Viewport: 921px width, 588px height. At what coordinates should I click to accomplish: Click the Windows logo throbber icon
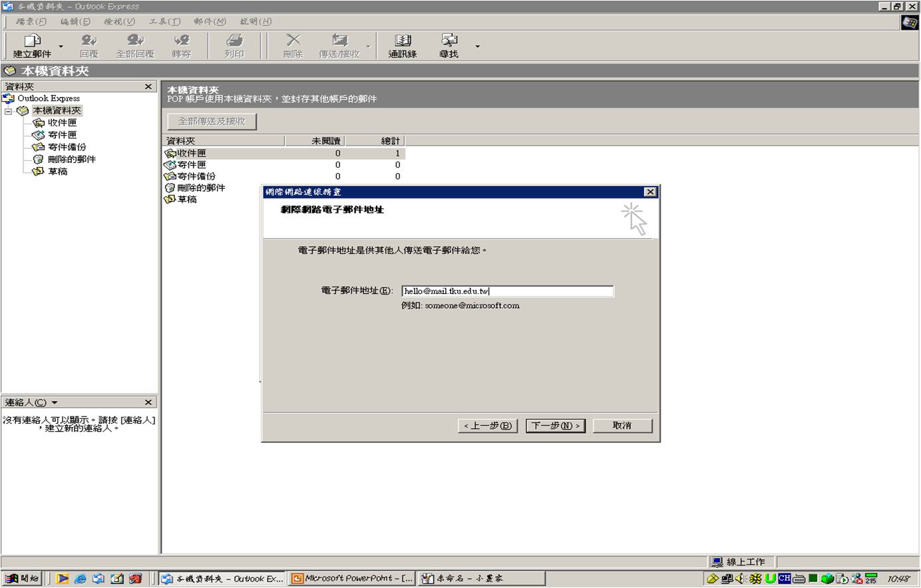click(910, 22)
